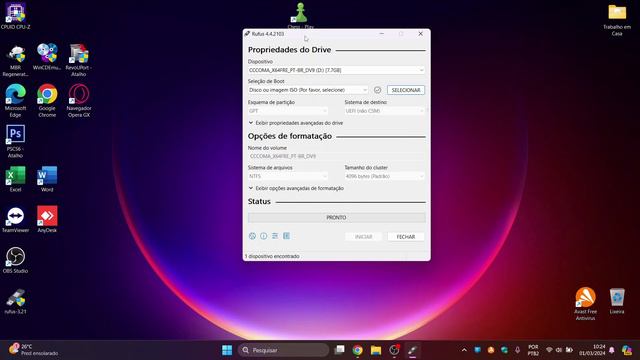Open OBS Studio desktop icon
Screen dimensions: 640x360
click(16, 260)
